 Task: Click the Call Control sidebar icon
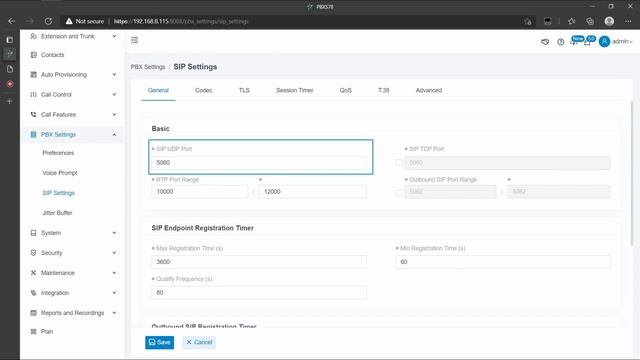[33, 95]
